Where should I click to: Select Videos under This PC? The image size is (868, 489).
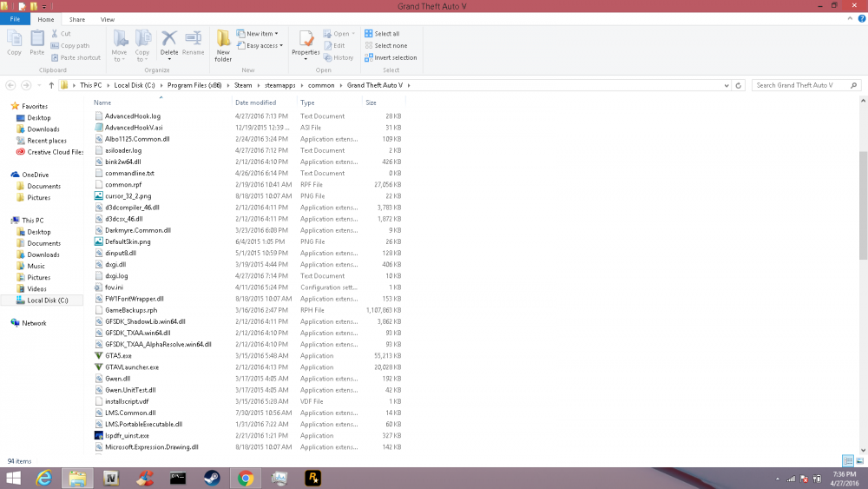coord(36,288)
